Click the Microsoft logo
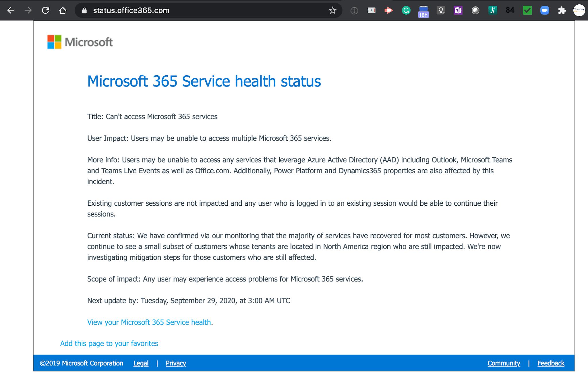Viewport: 588px width, 379px height. coord(80,42)
